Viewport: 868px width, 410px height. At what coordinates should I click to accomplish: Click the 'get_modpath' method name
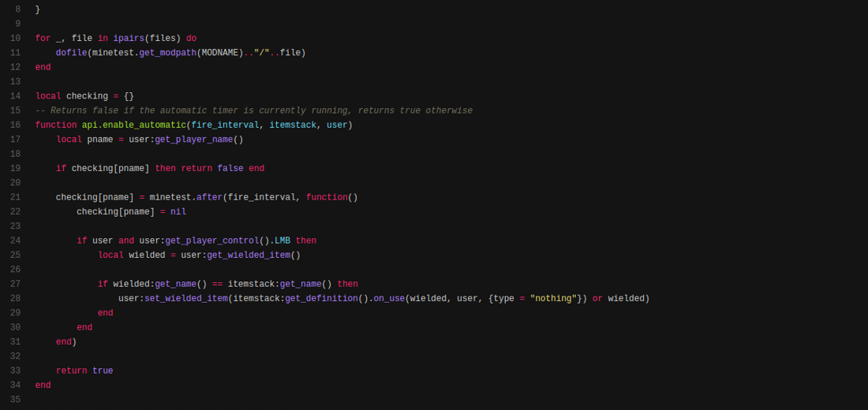[x=168, y=53]
